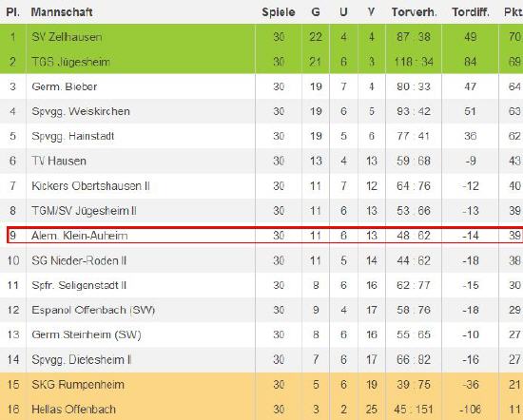Screen dimensions: 523x420
Task: Click the Spiele column header
Action: point(279,12)
